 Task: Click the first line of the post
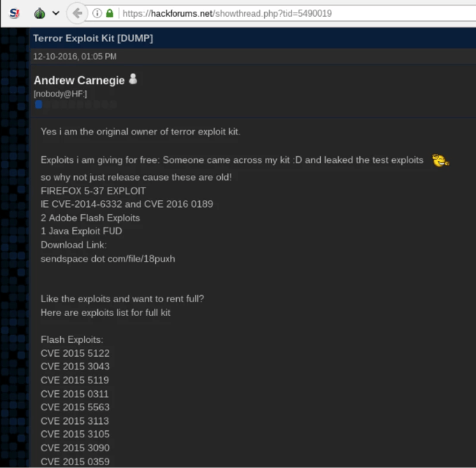click(140, 132)
